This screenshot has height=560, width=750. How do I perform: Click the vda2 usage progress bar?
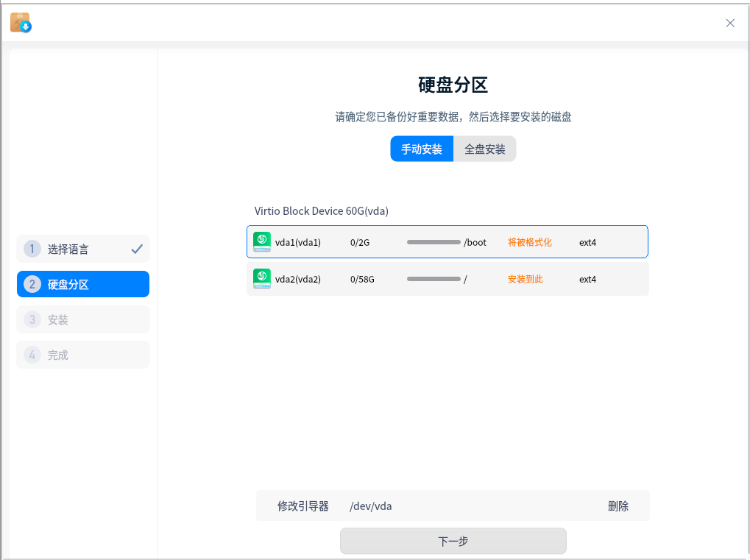(x=434, y=279)
